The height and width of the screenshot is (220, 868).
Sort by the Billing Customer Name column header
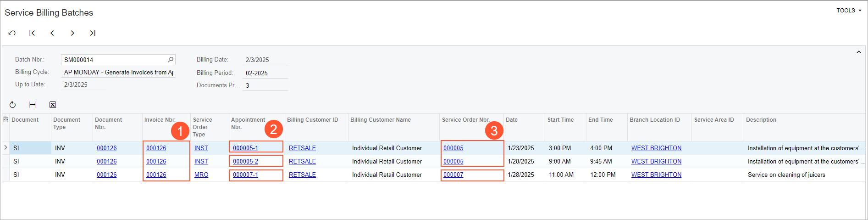coord(381,120)
